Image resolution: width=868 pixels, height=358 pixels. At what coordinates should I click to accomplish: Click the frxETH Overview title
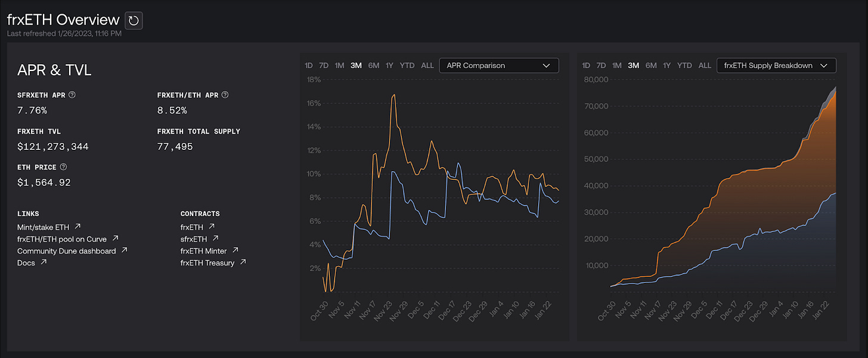[x=63, y=20]
